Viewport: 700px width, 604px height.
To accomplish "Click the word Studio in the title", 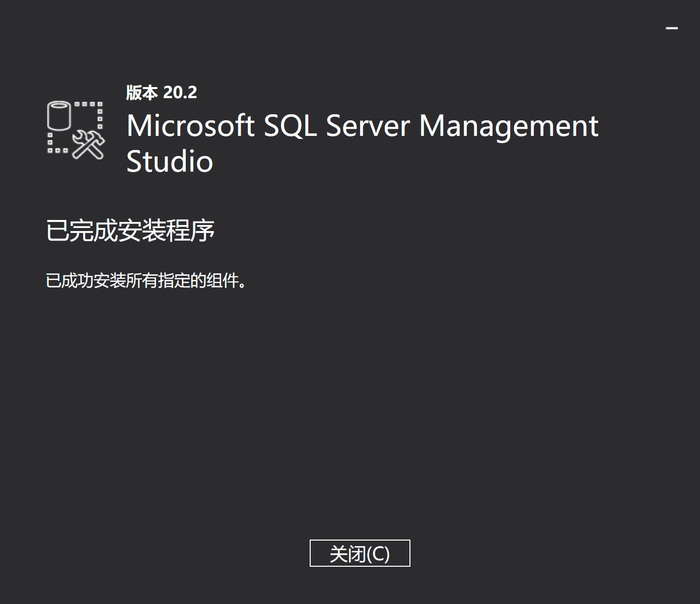I will (x=169, y=162).
